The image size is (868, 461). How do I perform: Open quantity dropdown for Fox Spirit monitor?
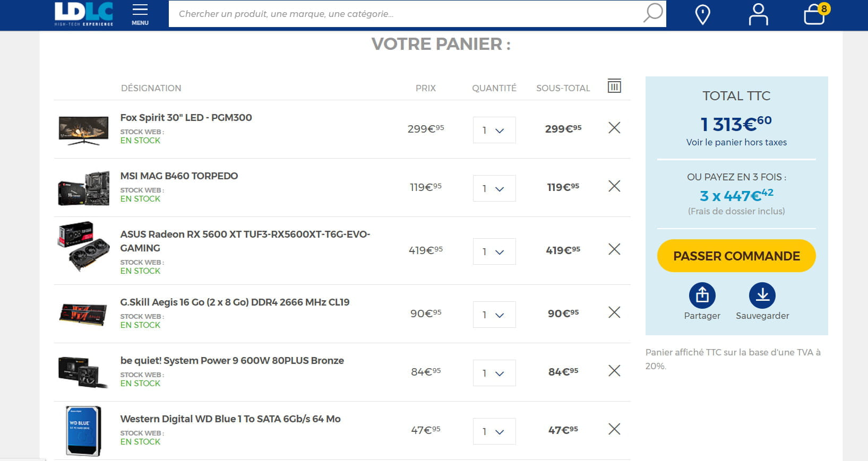pyautogui.click(x=494, y=130)
